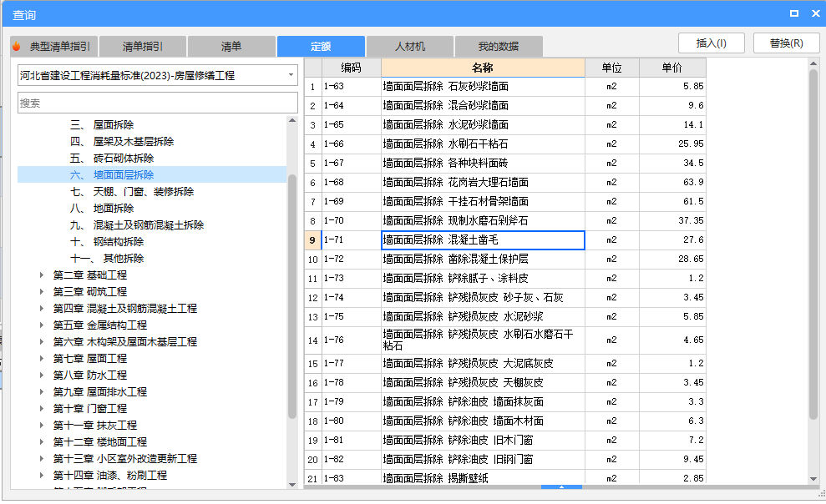The image size is (826, 504).
Task: Click table scrollbar down arrow
Action: click(813, 479)
